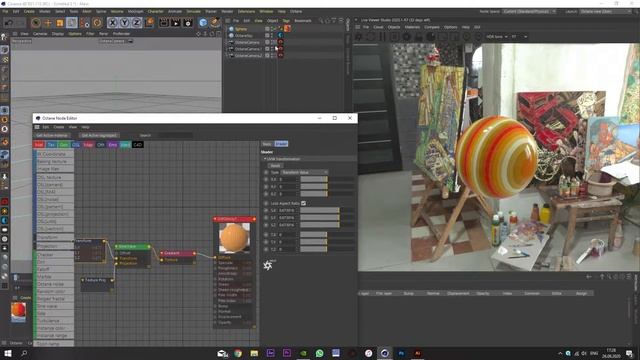Toggle the green Gen node filter
Image resolution: width=640 pixels, height=360 pixels.
tap(63, 144)
